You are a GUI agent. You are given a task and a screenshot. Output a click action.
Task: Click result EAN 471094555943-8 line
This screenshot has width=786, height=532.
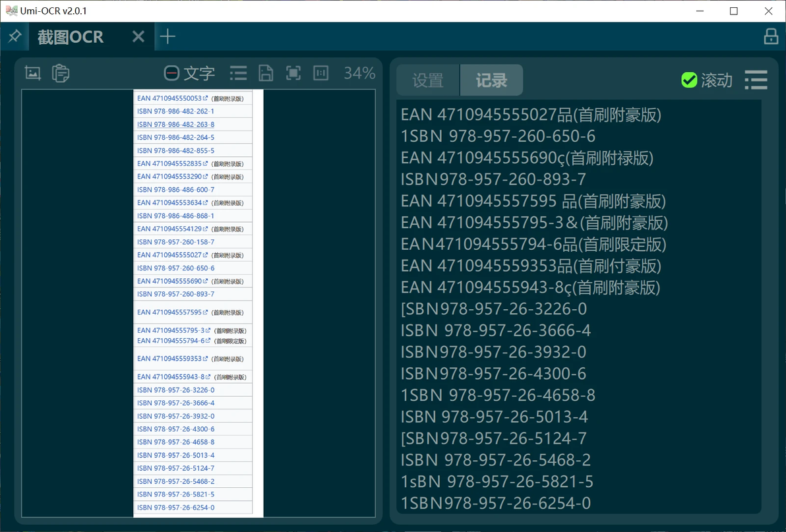point(530,287)
